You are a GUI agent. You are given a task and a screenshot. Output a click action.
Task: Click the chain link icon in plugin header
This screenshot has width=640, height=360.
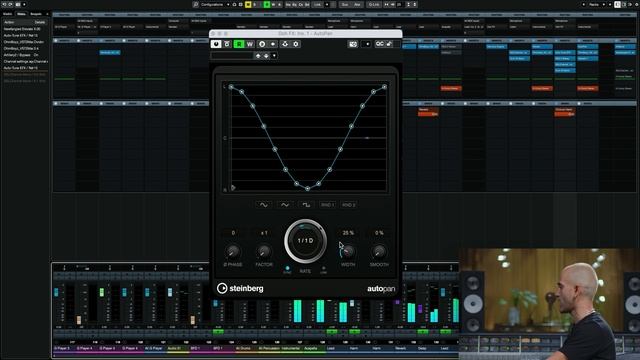pos(380,44)
